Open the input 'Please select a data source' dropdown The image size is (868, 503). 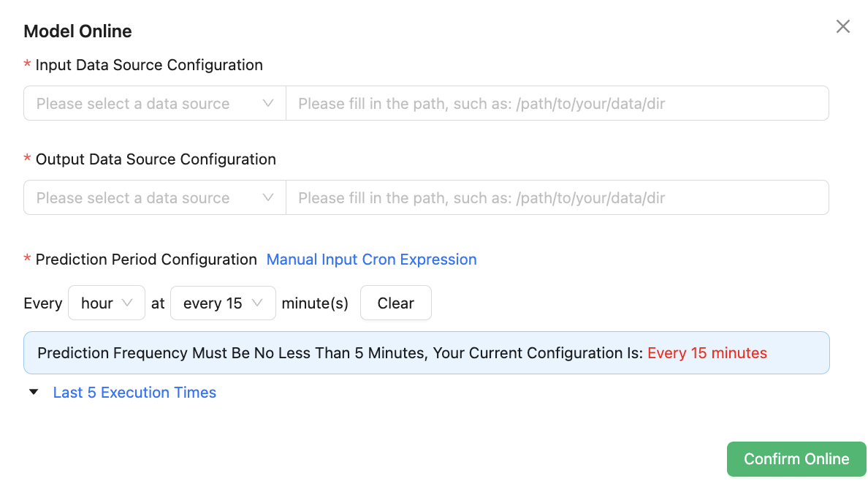pyautogui.click(x=146, y=104)
